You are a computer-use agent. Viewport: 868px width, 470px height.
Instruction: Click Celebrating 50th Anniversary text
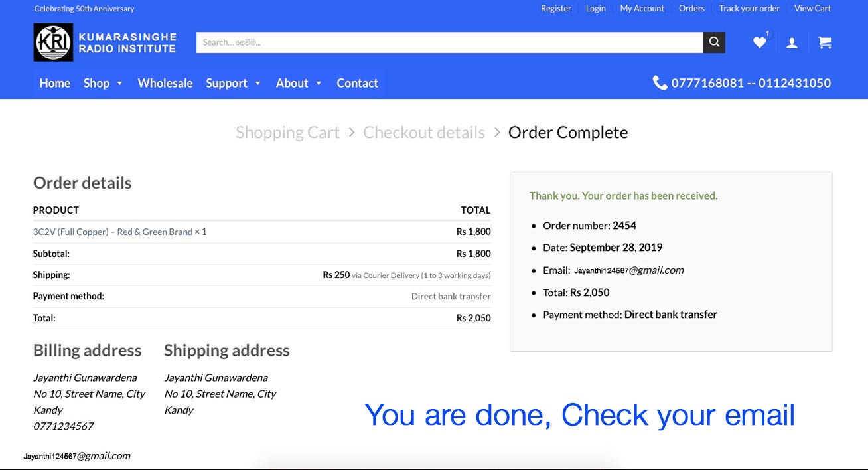pyautogui.click(x=84, y=9)
